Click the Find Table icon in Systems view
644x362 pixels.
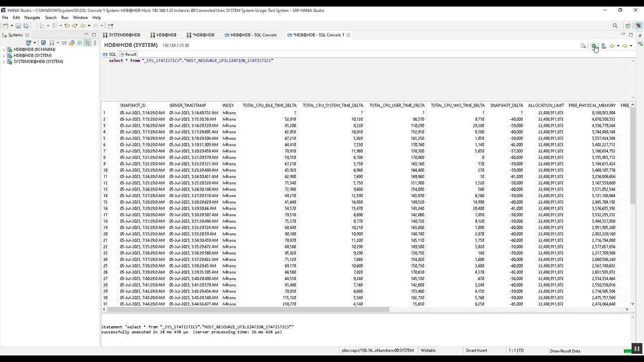pos(64,43)
